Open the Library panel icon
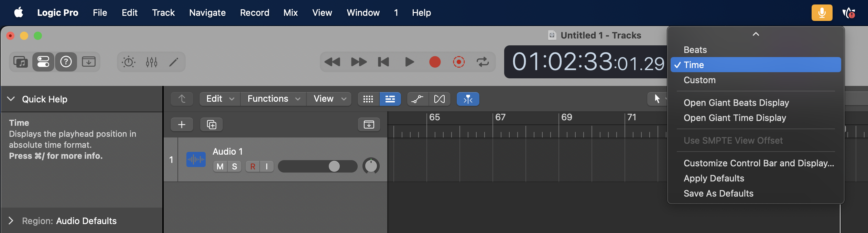 click(x=21, y=62)
